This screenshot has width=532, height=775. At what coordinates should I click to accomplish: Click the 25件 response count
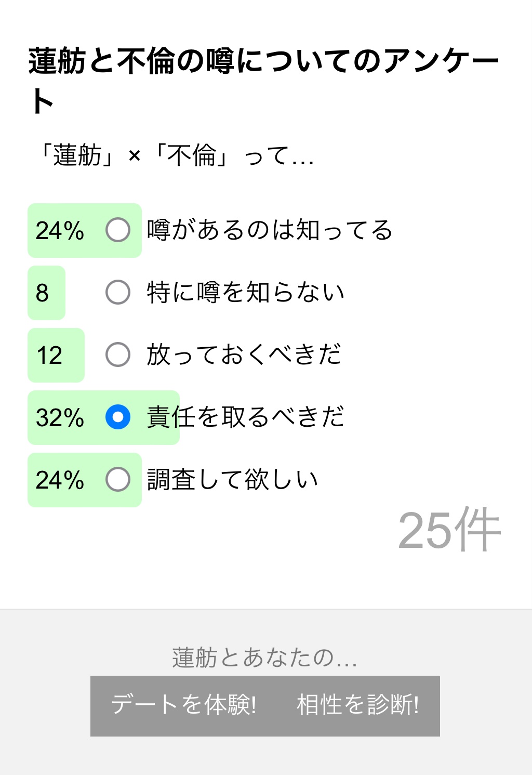[x=449, y=530]
